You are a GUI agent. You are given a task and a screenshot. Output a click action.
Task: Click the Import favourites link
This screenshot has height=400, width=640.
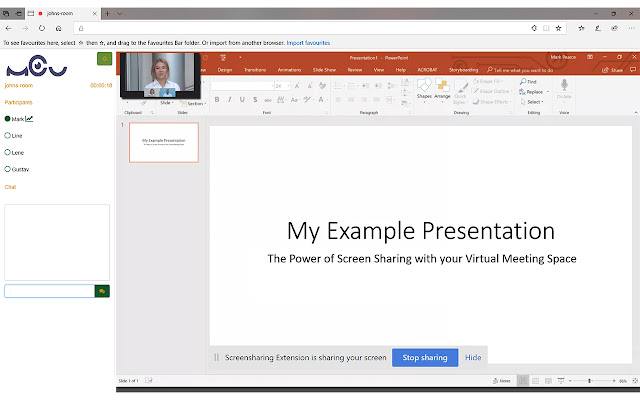(x=309, y=43)
